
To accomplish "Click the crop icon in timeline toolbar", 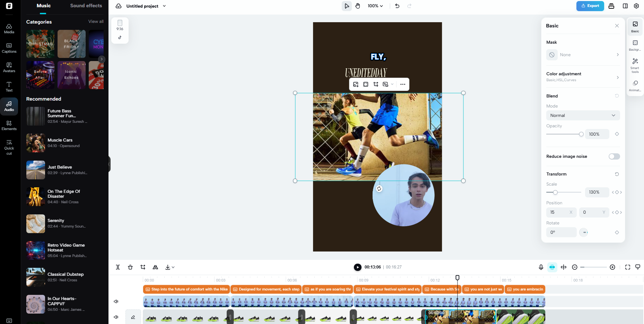I will click(x=143, y=267).
